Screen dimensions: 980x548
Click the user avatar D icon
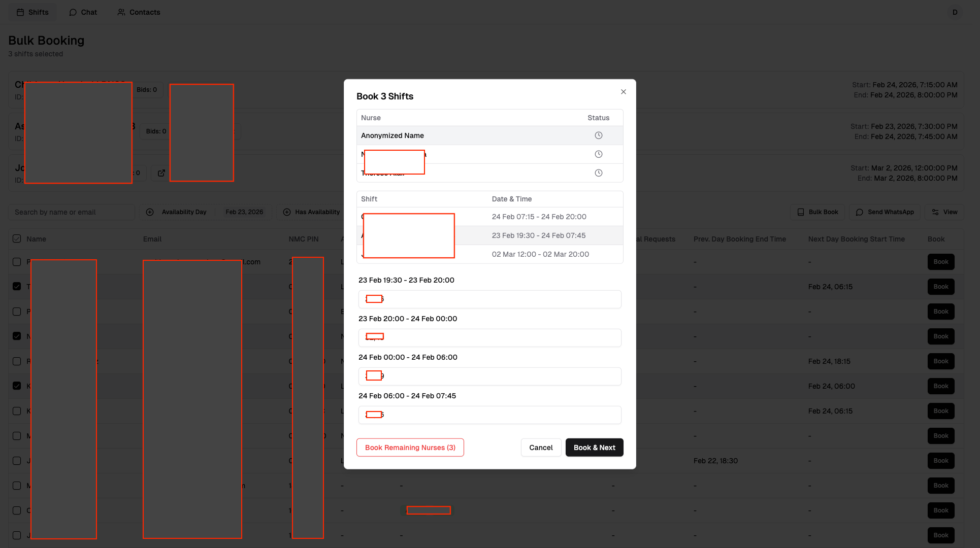click(955, 12)
